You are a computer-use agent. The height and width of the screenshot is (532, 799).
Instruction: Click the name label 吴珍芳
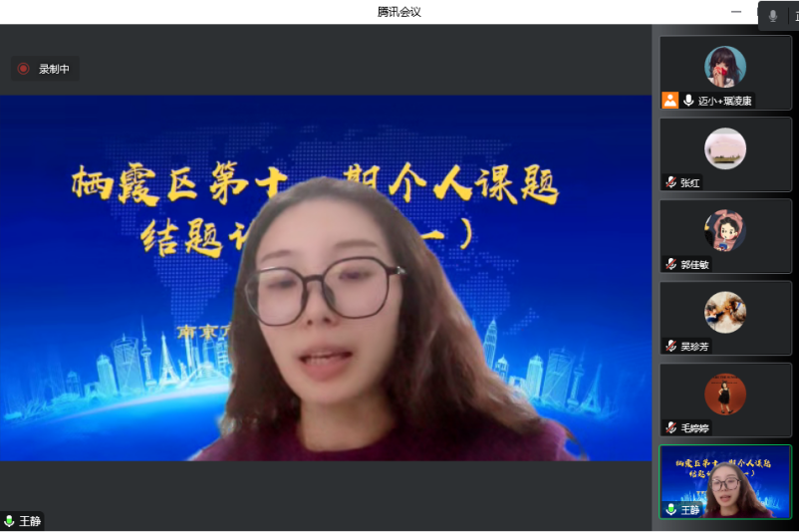click(695, 347)
